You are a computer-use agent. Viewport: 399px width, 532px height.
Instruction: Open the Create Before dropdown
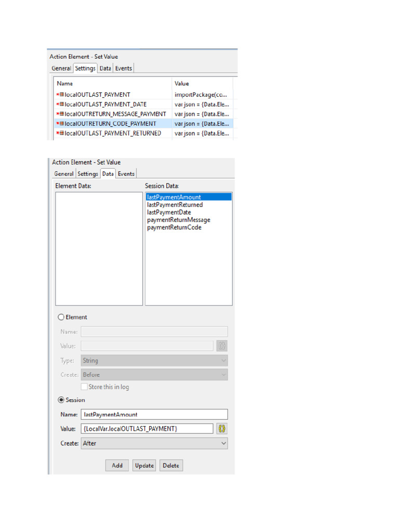(x=154, y=375)
